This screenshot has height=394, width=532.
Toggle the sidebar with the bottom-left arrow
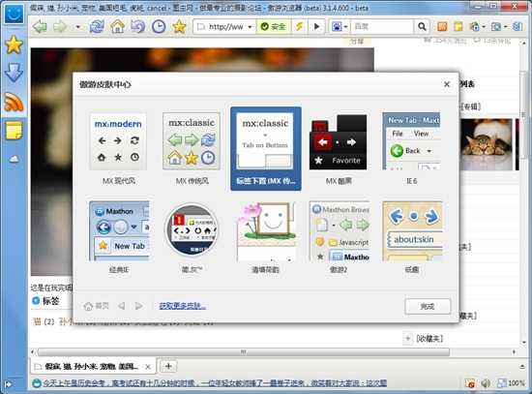click(8, 384)
